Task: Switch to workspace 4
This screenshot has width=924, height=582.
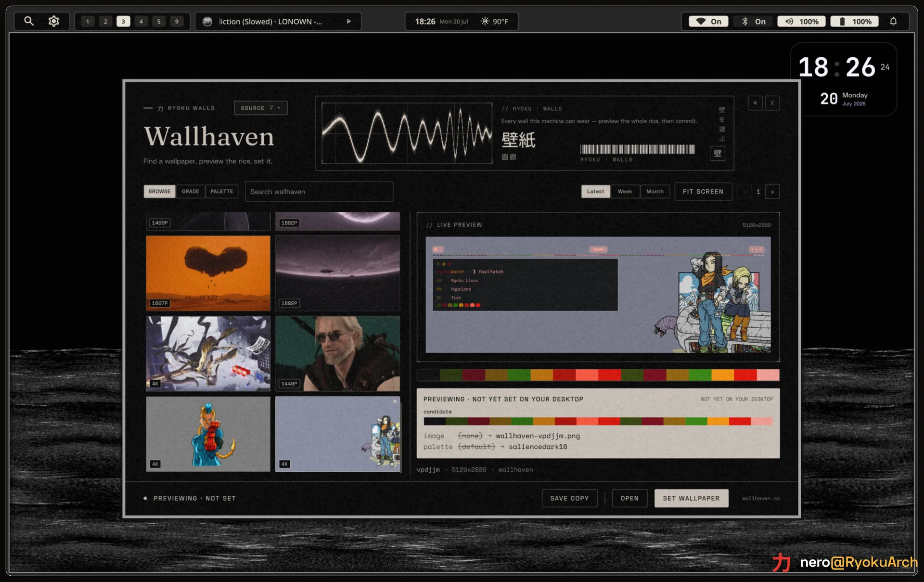Action: pos(141,22)
